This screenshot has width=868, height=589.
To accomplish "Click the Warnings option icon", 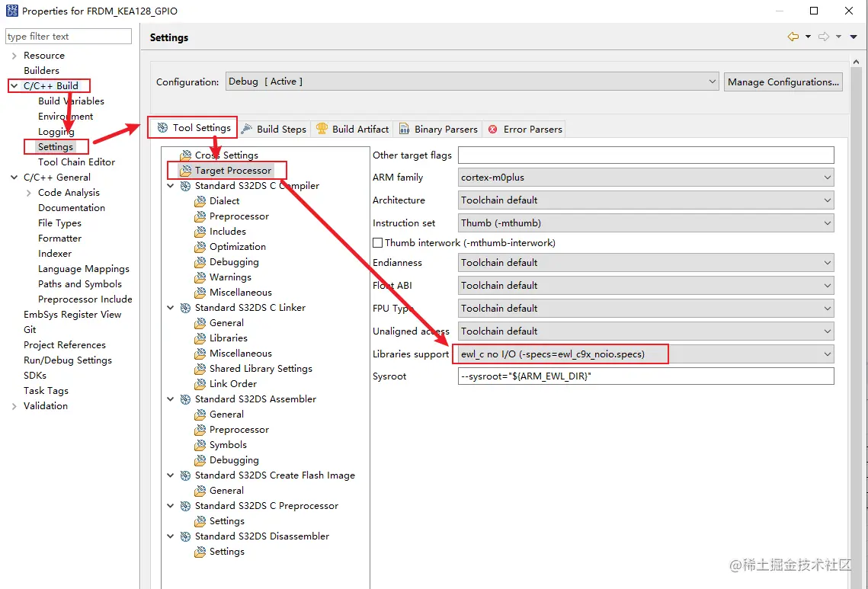I will click(200, 277).
